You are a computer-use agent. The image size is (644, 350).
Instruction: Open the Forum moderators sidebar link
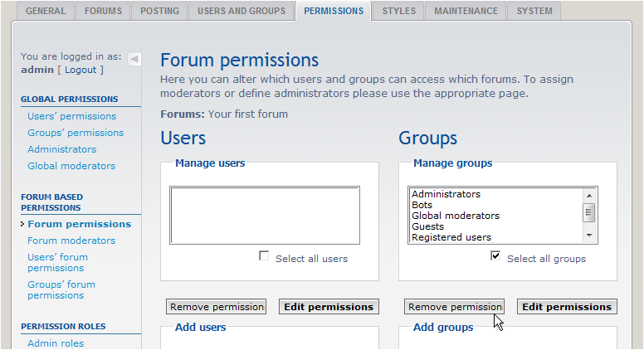(x=71, y=241)
